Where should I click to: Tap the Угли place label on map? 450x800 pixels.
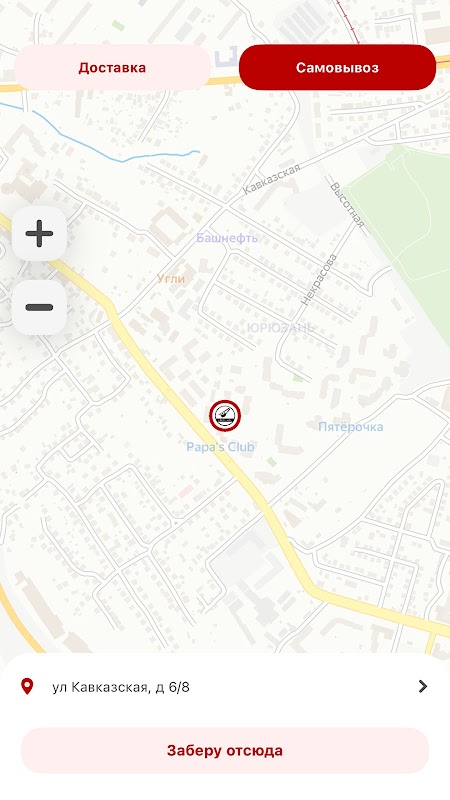(x=171, y=279)
